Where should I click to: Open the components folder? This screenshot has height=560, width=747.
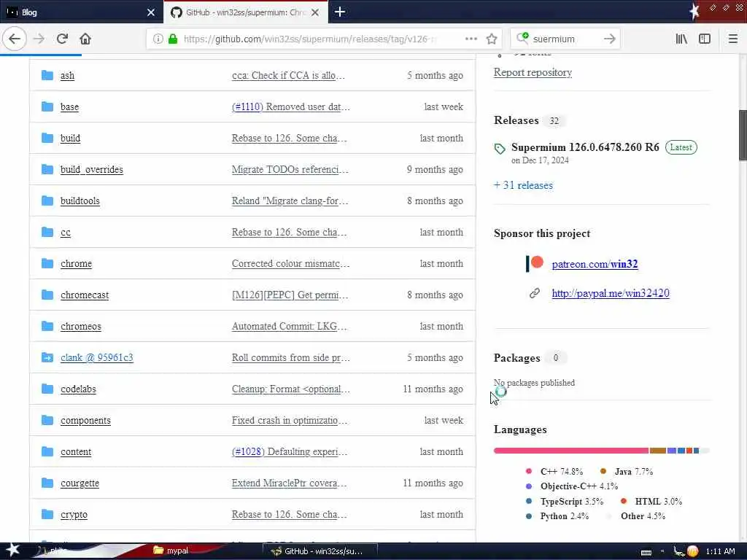click(x=86, y=421)
